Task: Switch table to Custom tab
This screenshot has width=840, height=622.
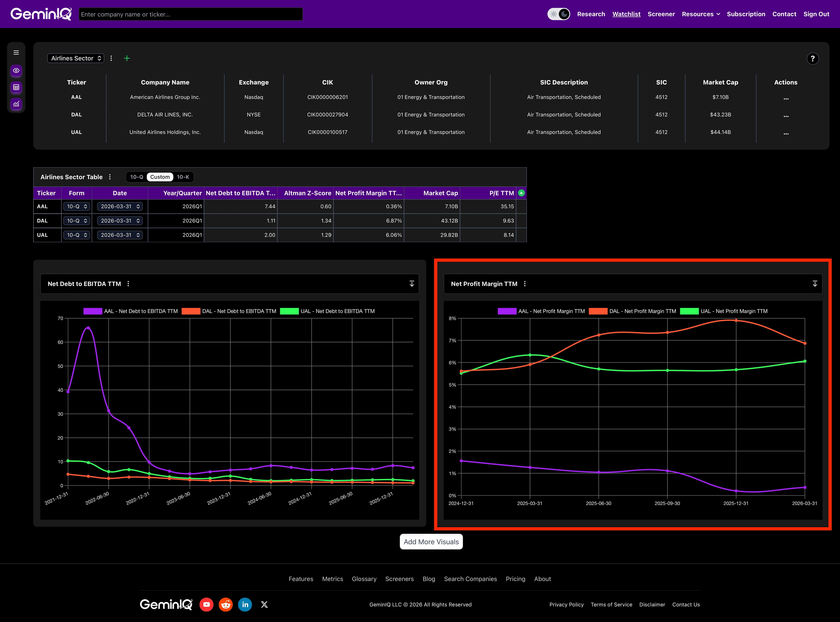Action: pos(160,177)
